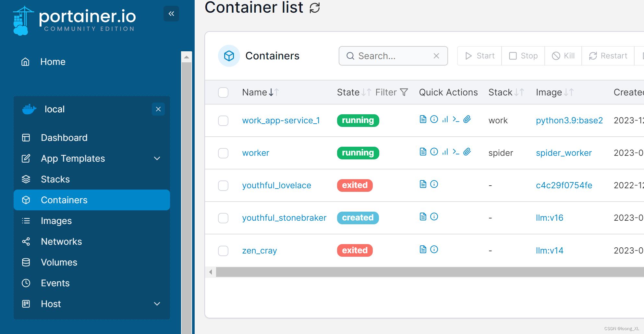Sort by the State column
Image resolution: width=644 pixels, height=334 pixels.
tap(354, 93)
